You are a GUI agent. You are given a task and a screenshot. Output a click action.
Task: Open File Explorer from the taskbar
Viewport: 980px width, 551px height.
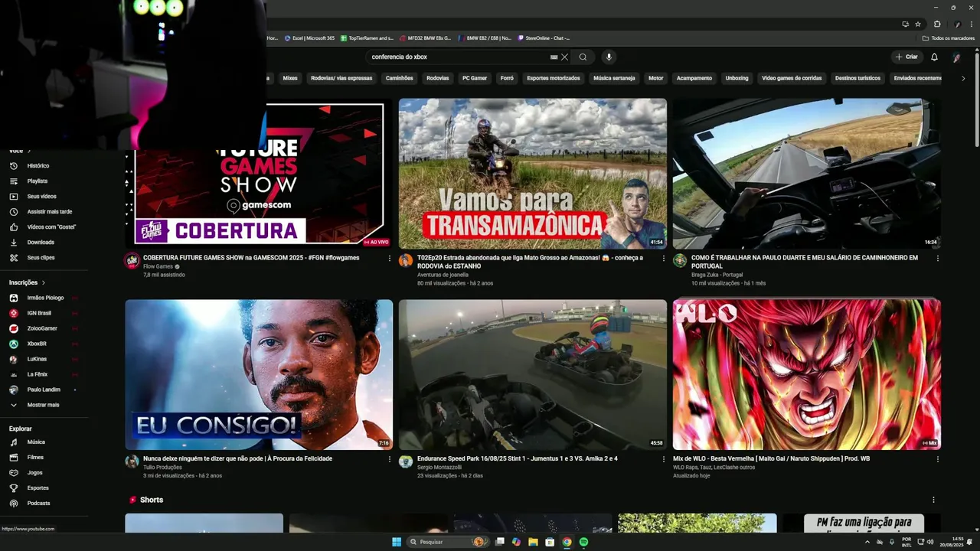(x=533, y=542)
